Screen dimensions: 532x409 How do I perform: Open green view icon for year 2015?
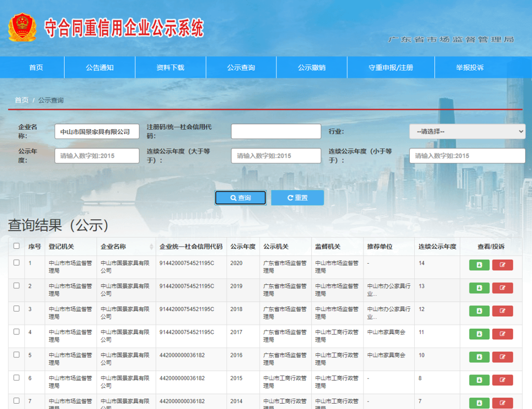coord(479,380)
